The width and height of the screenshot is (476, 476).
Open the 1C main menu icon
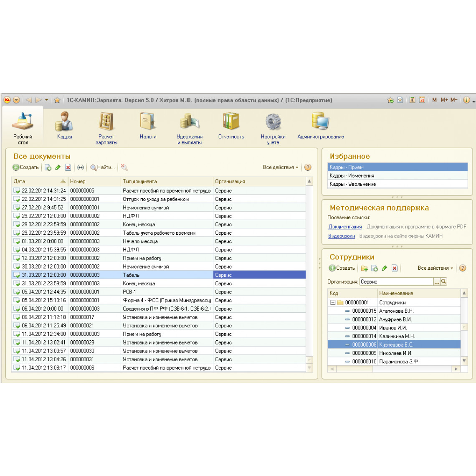tap(7, 100)
